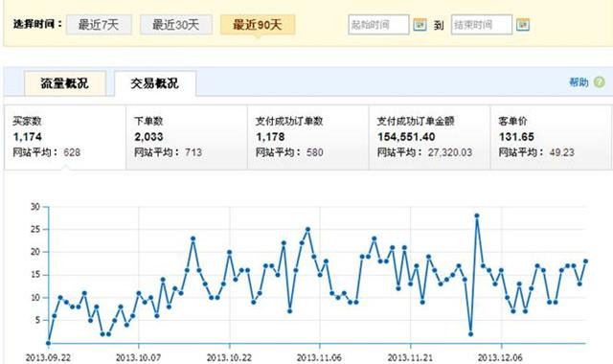Click the 2013.11.06 axis date label
The image size is (613, 364).
click(x=319, y=357)
